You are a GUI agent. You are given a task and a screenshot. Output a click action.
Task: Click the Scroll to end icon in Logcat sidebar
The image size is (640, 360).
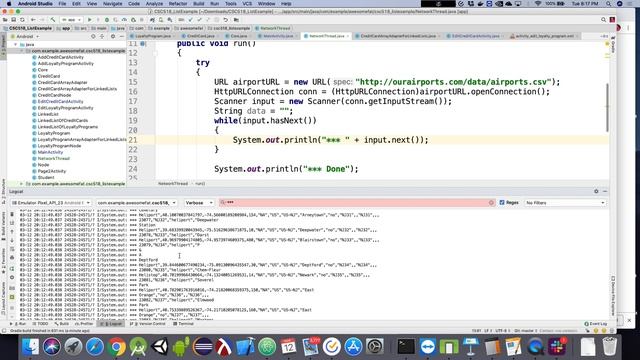(x=12, y=223)
